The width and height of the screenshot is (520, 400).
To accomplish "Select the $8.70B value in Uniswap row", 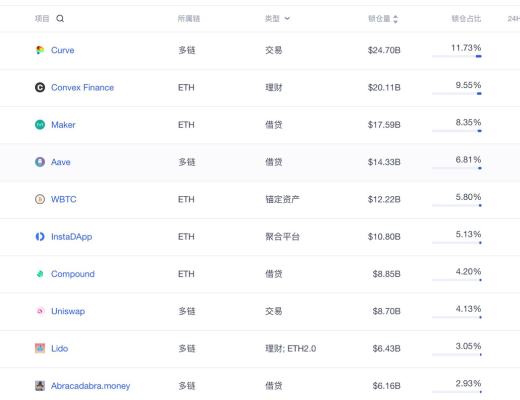I will 386,312.
